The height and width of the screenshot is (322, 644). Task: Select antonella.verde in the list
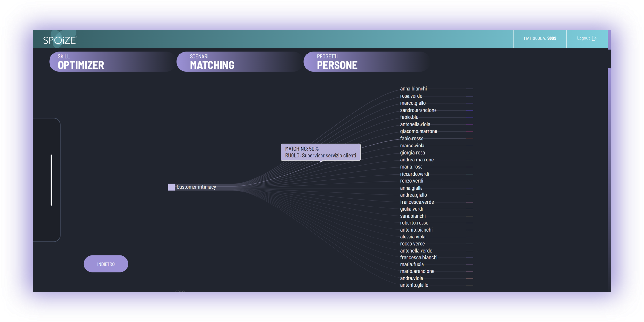point(416,251)
